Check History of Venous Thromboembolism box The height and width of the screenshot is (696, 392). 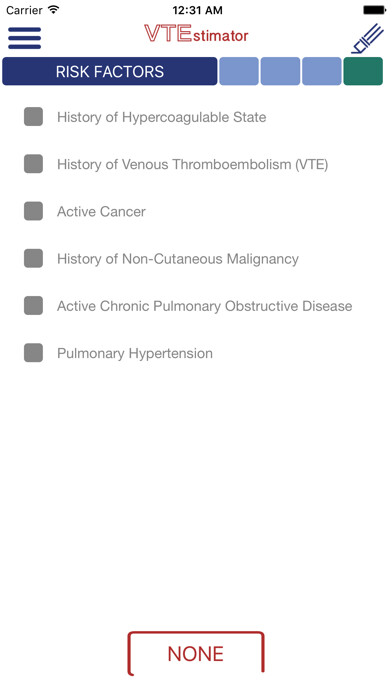click(x=33, y=164)
